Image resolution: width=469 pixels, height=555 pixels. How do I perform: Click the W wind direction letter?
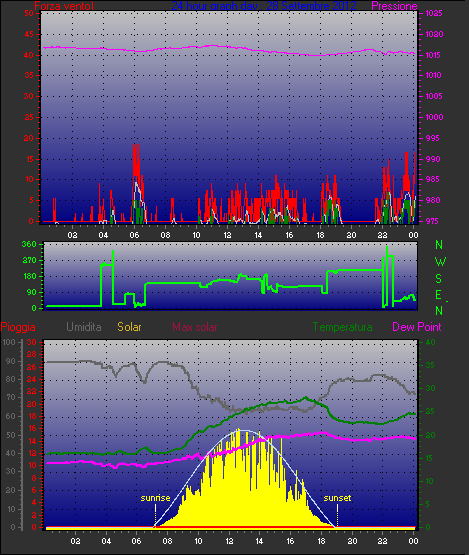[x=440, y=262]
